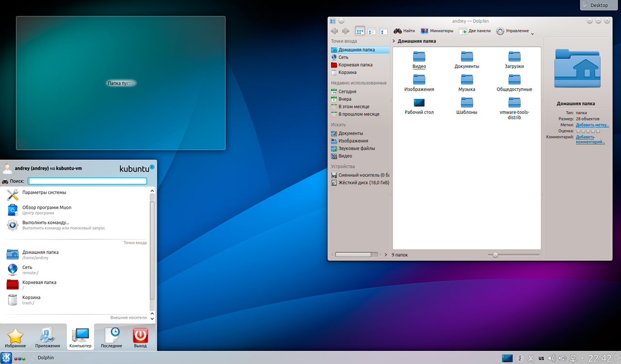Switch to the Applications launcher tab

coord(48,337)
